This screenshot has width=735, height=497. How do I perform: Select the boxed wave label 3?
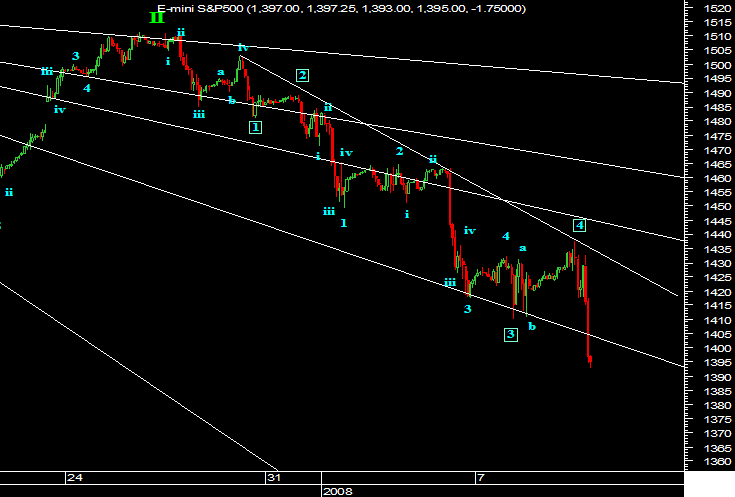point(511,335)
